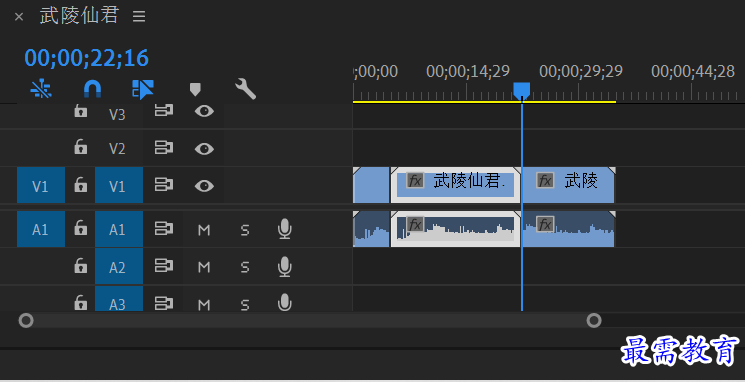Toggle sync lock for V2
The height and width of the screenshot is (382, 745).
pos(164,148)
